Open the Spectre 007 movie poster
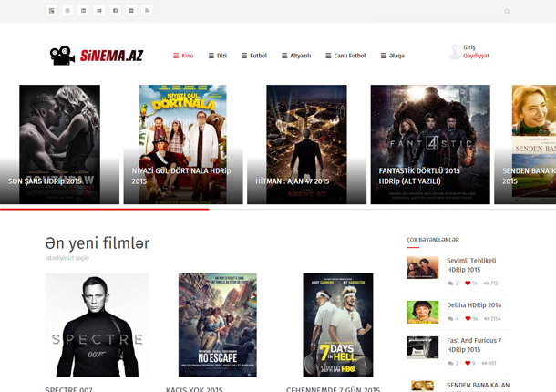 pos(97,325)
